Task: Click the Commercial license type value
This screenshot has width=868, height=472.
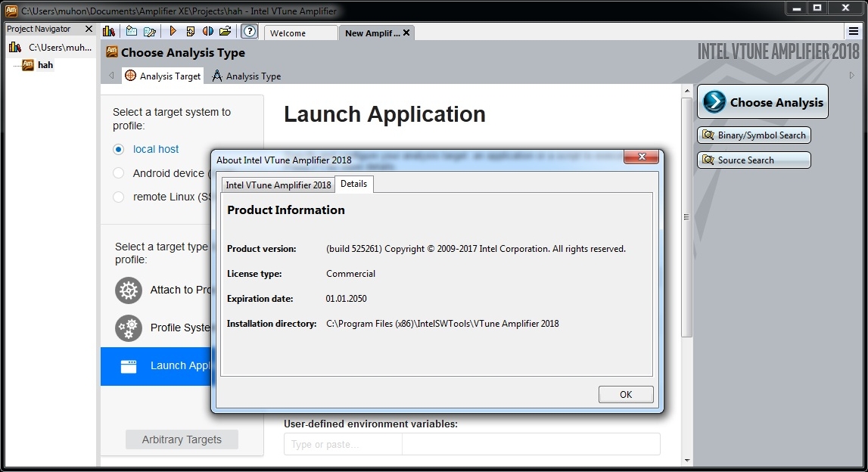Action: 350,274
